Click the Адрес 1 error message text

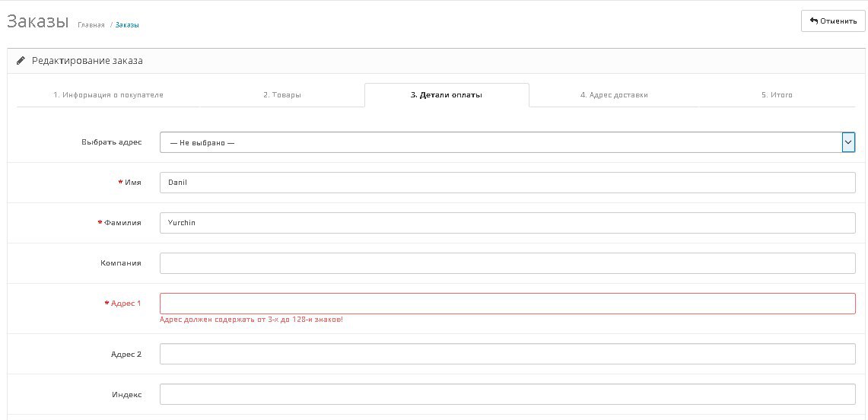click(251, 320)
